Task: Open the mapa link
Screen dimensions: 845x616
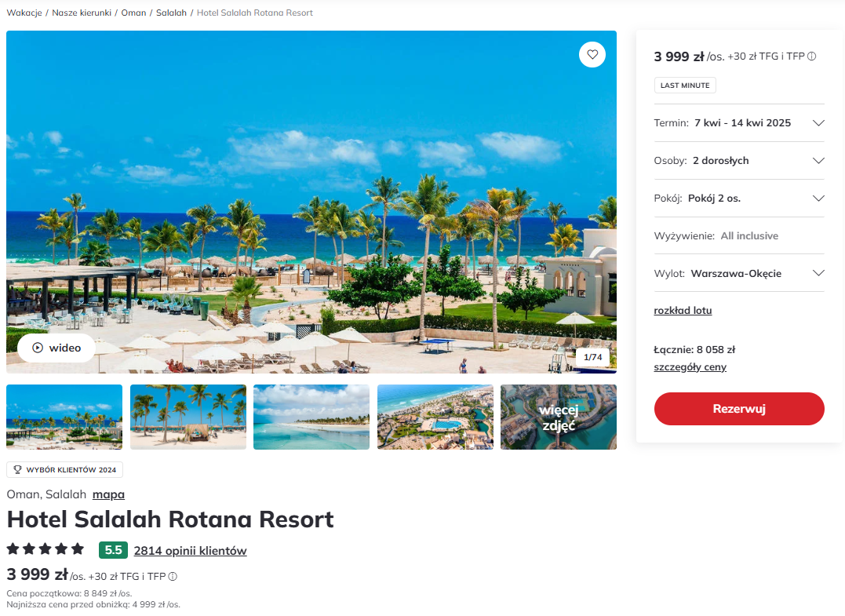Action: [108, 494]
